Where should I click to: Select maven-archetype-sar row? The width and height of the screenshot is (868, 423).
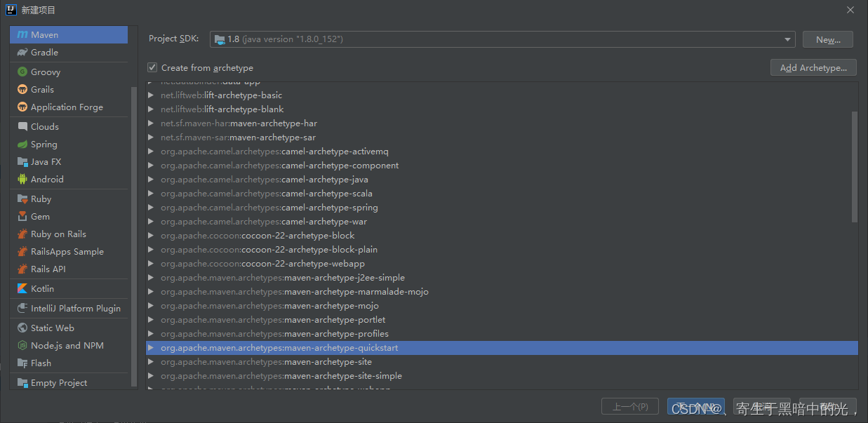click(502, 137)
